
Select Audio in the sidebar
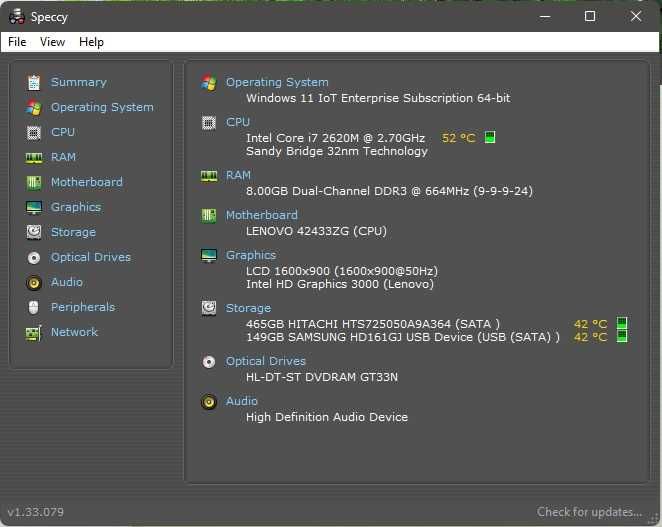(67, 282)
